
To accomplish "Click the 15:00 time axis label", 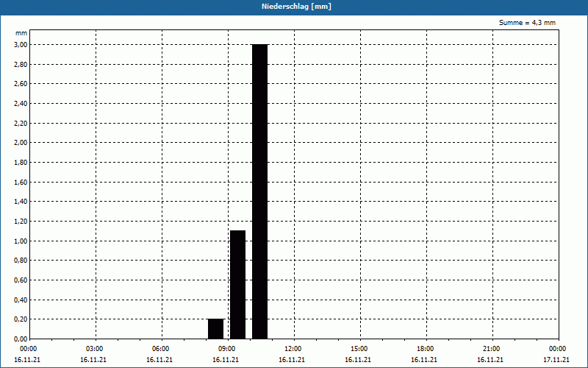I will click(x=359, y=349).
